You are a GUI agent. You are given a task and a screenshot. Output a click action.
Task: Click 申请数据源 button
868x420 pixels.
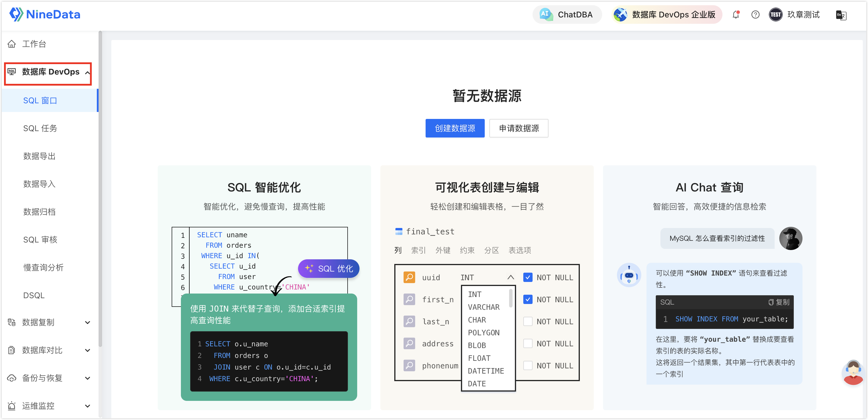point(519,128)
